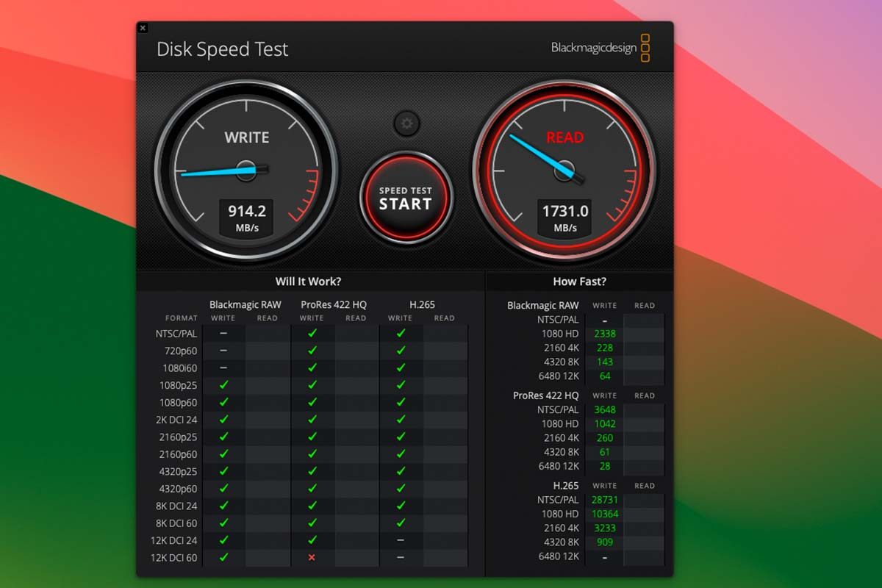Select value 28 for ProRes 6480 12K
This screenshot has width=882, height=588.
(x=605, y=467)
